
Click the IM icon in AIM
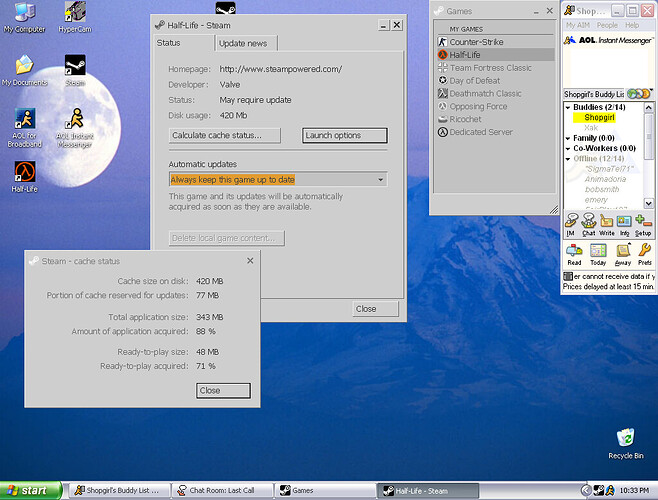tap(571, 225)
